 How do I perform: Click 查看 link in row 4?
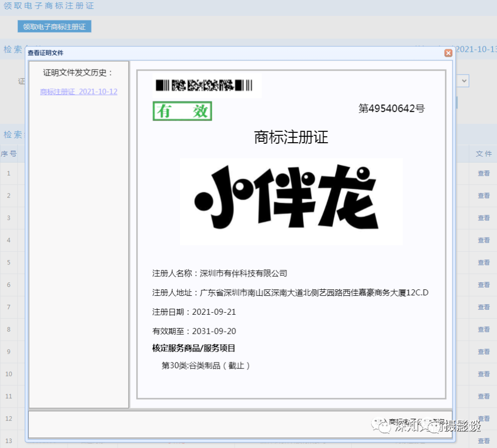coord(484,240)
